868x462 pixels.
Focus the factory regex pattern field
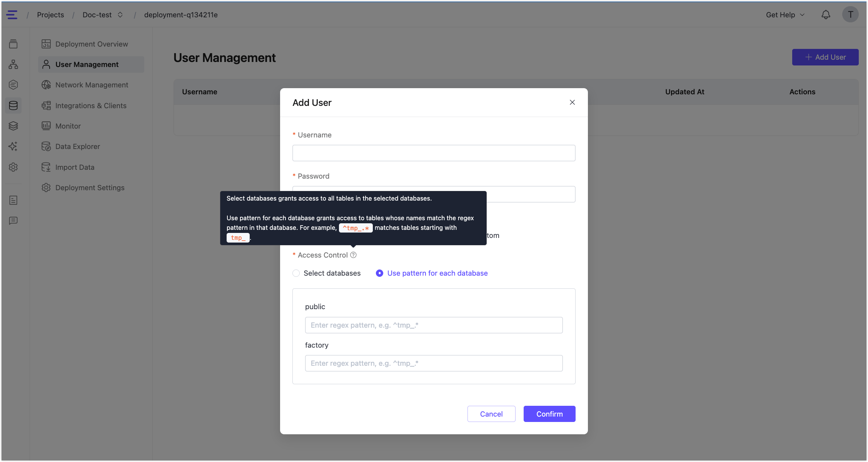434,363
